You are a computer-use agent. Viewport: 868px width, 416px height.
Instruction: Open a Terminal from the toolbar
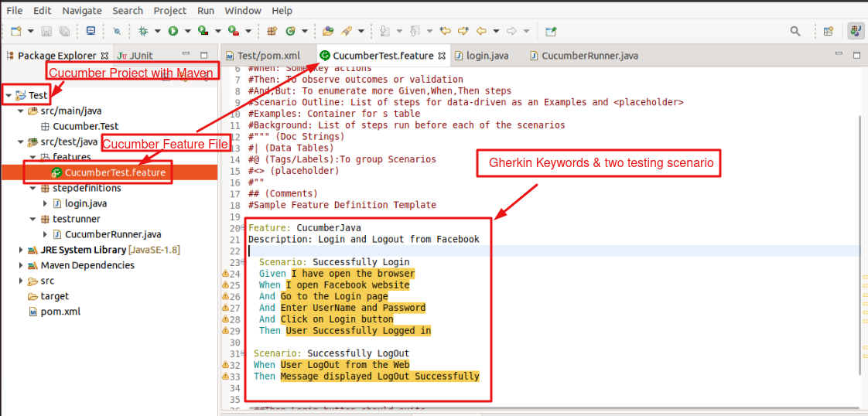[91, 31]
